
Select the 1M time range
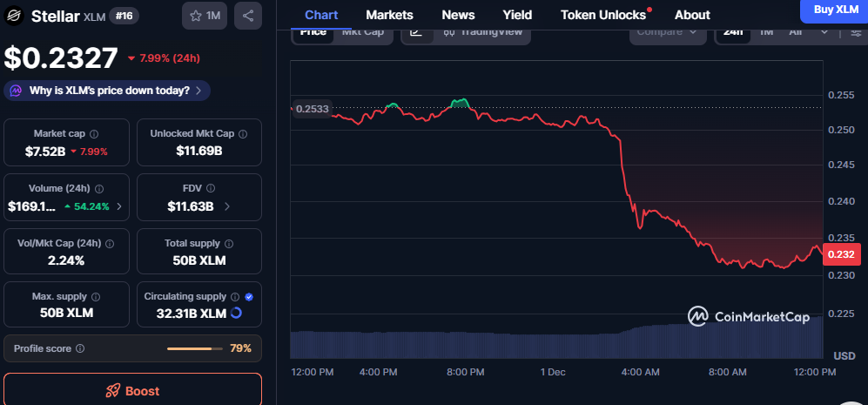pyautogui.click(x=766, y=32)
